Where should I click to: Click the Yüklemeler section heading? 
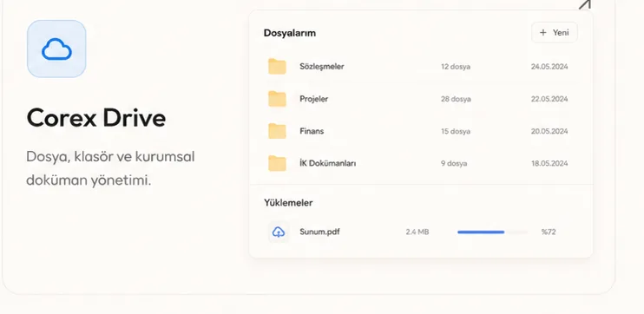[288, 203]
